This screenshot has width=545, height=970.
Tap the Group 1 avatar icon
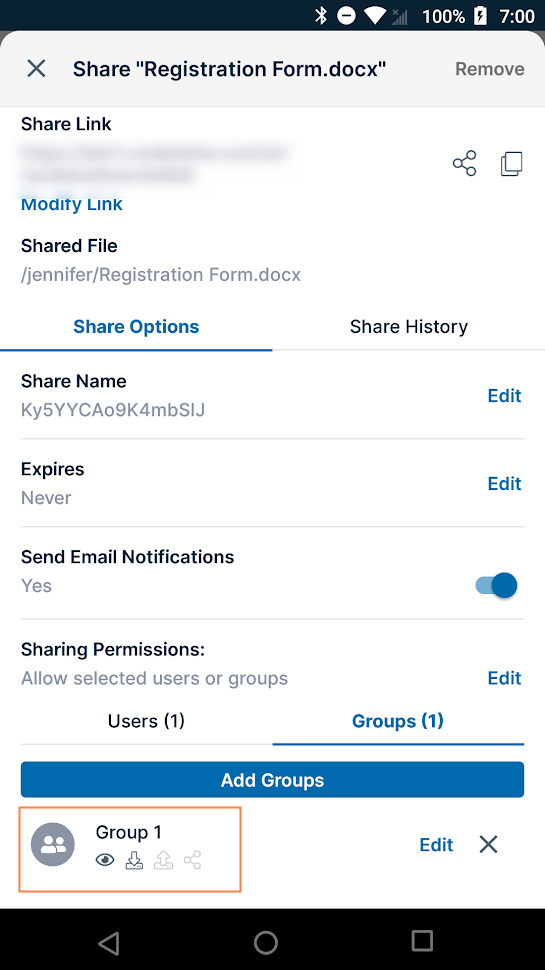(x=53, y=844)
